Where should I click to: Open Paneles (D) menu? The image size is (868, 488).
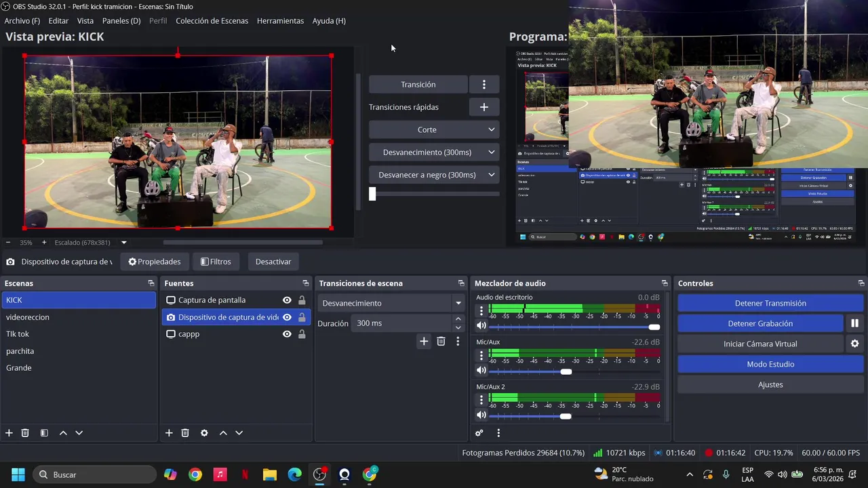pyautogui.click(x=121, y=21)
